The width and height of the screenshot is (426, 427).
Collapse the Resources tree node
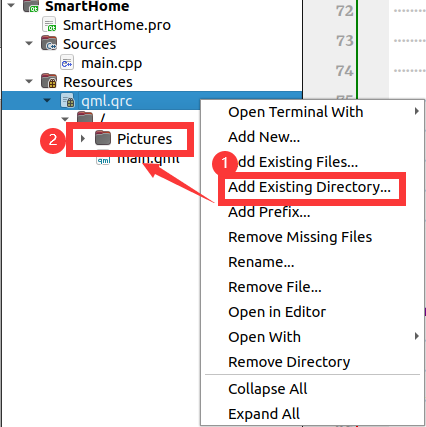(x=29, y=81)
